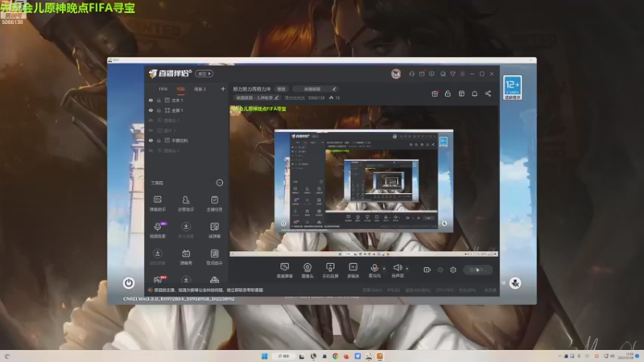
Task: Select the 全屏 1 layer row
Action: click(x=187, y=110)
